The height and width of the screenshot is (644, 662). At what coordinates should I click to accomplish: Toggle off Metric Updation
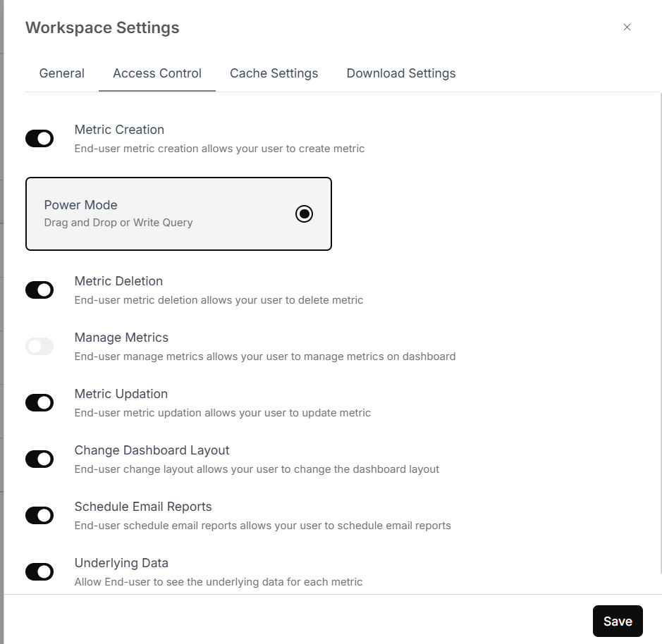(x=39, y=402)
